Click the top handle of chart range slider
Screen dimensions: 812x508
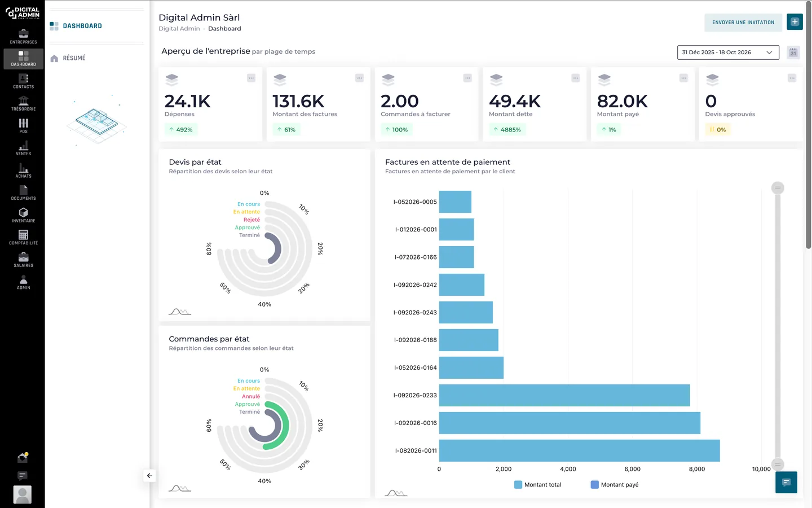[x=778, y=188]
